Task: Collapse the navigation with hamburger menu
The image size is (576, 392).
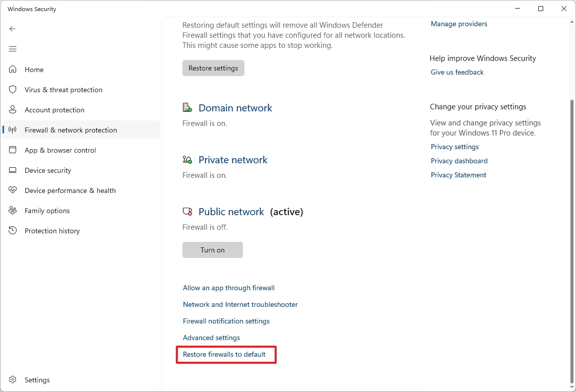Action: tap(13, 49)
